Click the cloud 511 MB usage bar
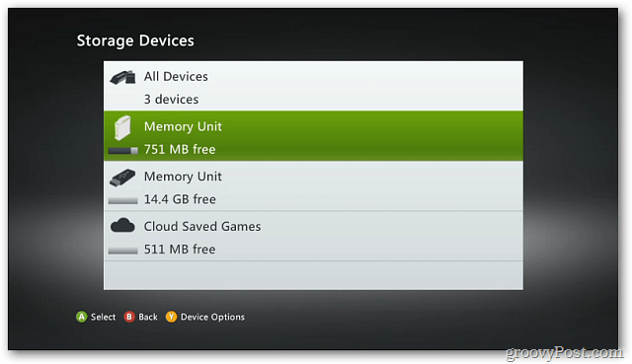The image size is (632, 364). 123,251
